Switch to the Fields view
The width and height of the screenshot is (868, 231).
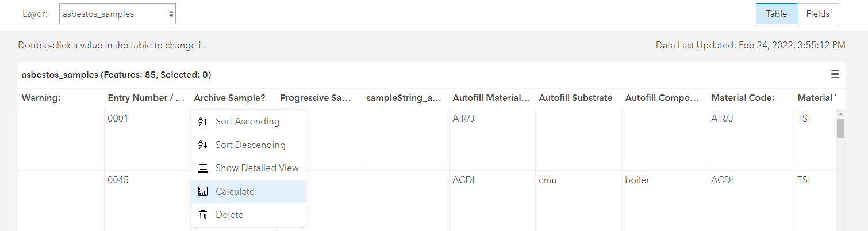[x=817, y=14]
